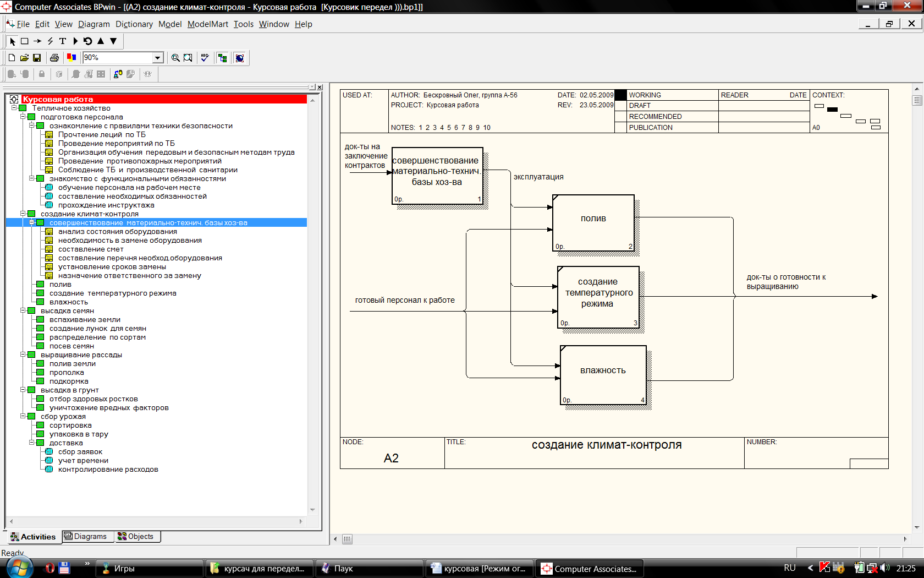Activate the Pointer selection tool
This screenshot has width=924, height=578.
[x=13, y=41]
